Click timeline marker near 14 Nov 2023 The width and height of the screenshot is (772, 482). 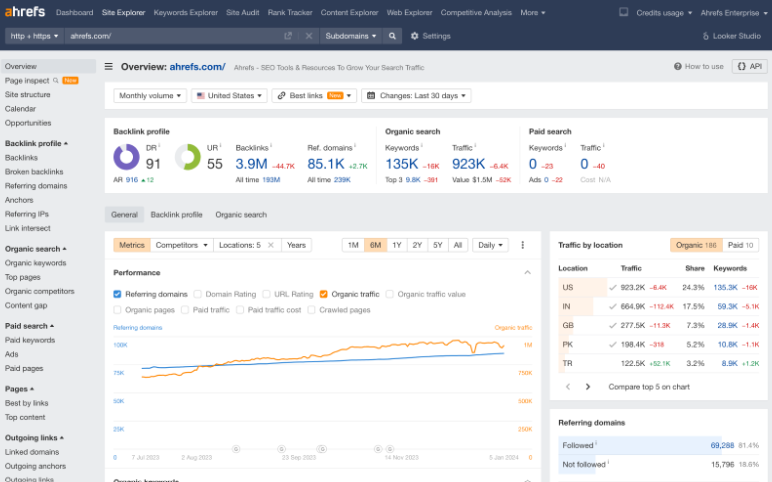(390, 449)
